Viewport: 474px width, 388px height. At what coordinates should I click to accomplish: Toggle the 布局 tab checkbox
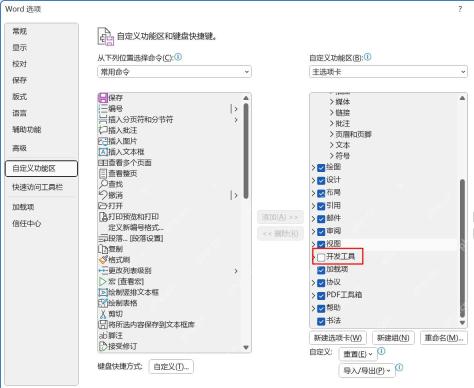321,193
